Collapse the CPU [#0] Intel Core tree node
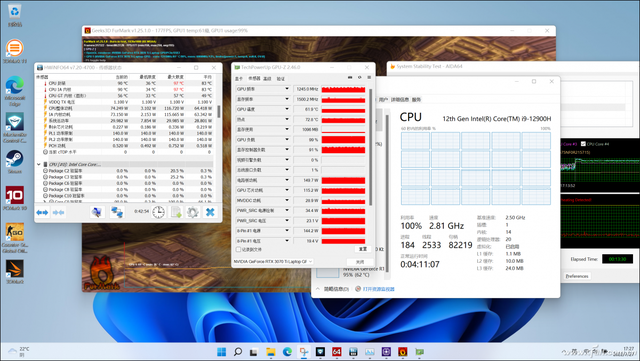The height and width of the screenshot is (361, 640). click(39, 164)
